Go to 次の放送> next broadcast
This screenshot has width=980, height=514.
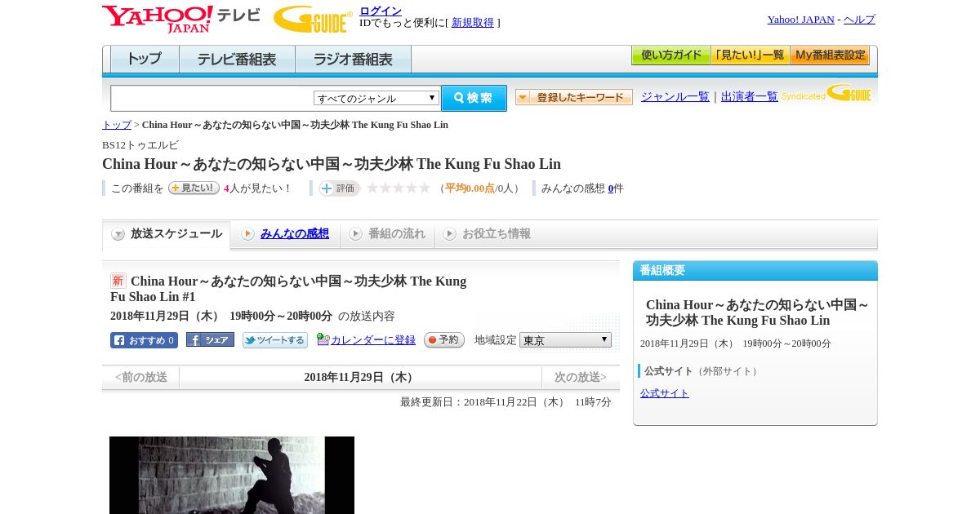(x=581, y=378)
